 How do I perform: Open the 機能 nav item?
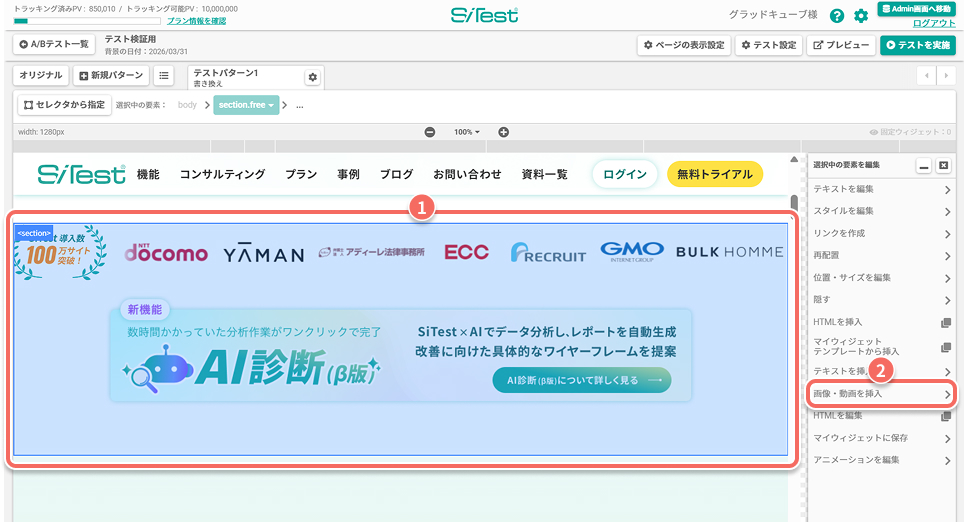tap(148, 175)
